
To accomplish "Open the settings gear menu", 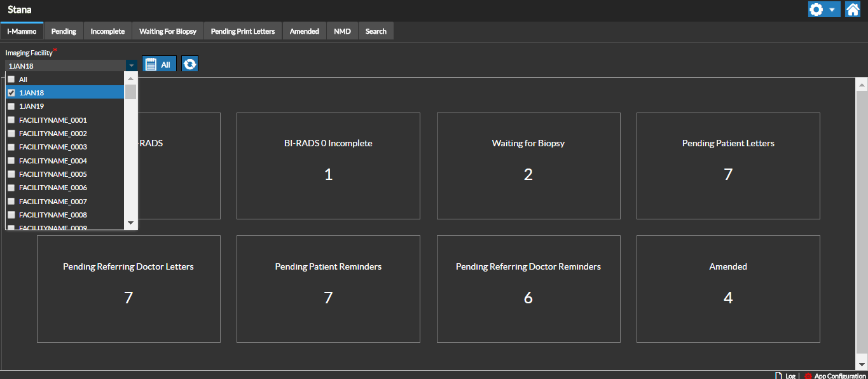I will 817,10.
